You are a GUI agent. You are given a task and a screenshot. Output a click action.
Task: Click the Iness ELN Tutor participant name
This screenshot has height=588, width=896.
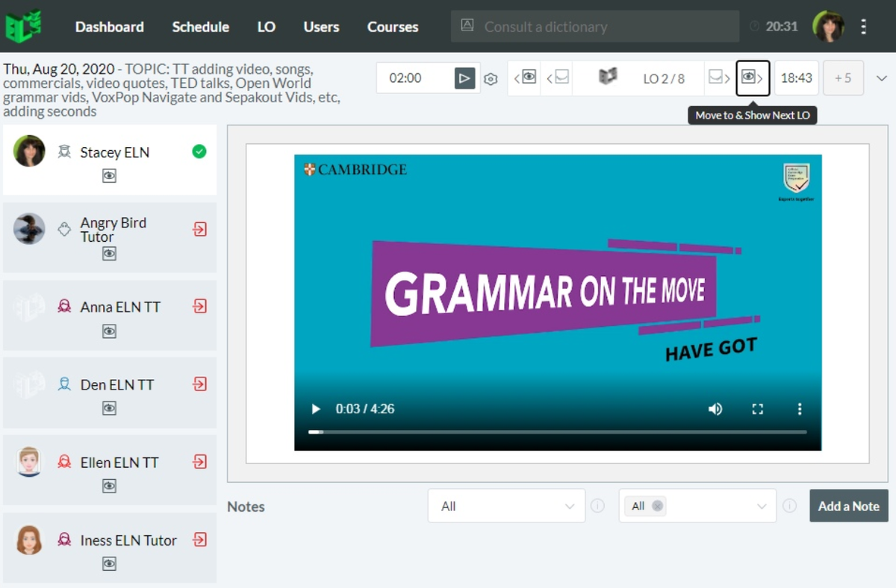point(128,540)
